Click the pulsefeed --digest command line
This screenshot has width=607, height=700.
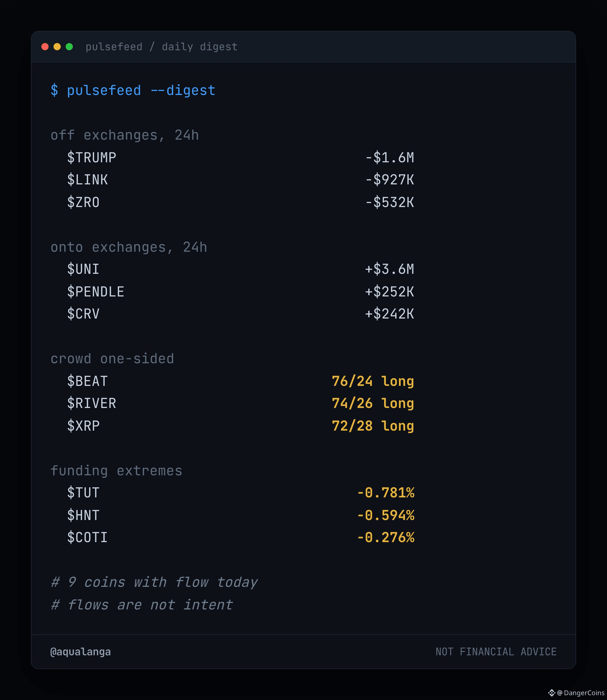click(x=133, y=91)
